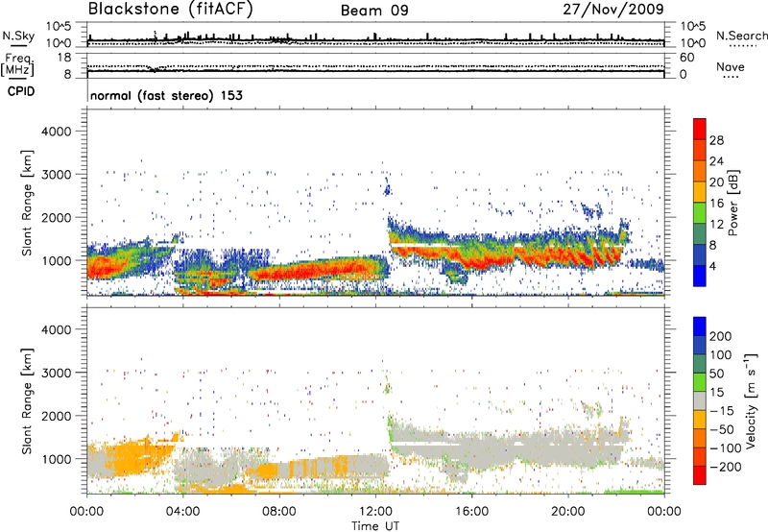Viewport: 768px width, 532px height.
Task: Click the '4000' tick of the power plot
Action: 56,132
